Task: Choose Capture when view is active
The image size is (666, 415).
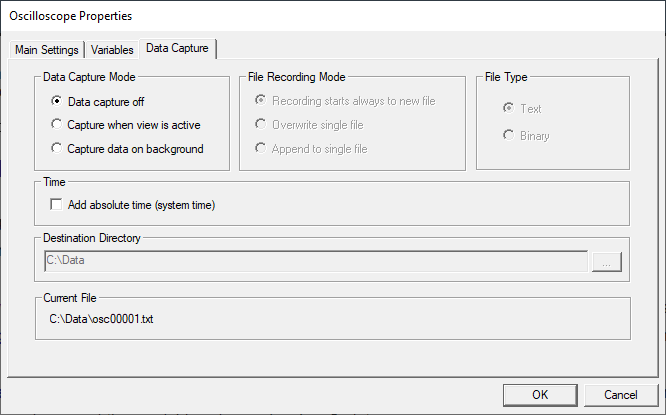Action: [57, 125]
